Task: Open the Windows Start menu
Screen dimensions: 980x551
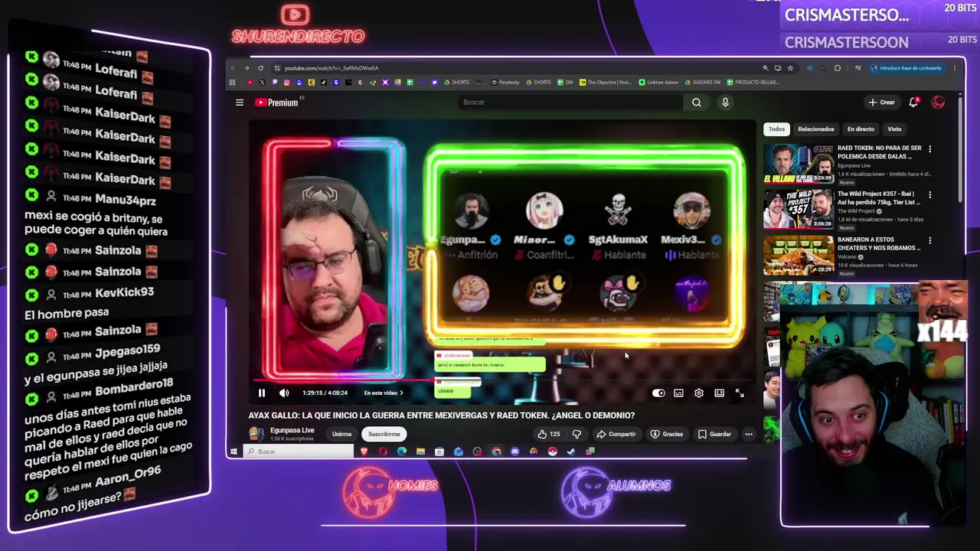Action: coord(234,452)
